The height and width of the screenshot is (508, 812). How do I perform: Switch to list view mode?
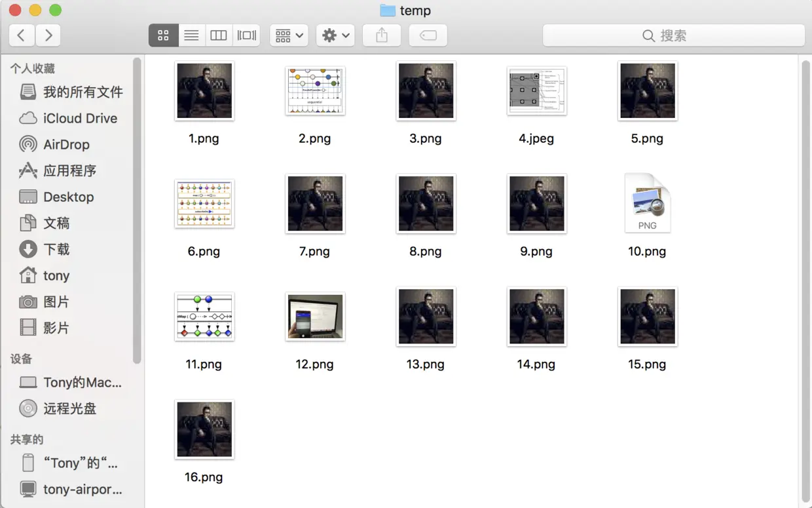[x=191, y=35]
